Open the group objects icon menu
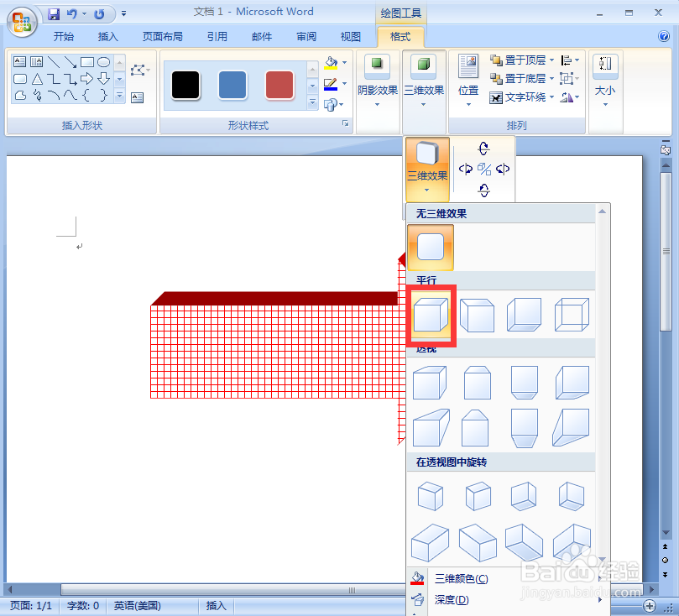 pos(568,78)
